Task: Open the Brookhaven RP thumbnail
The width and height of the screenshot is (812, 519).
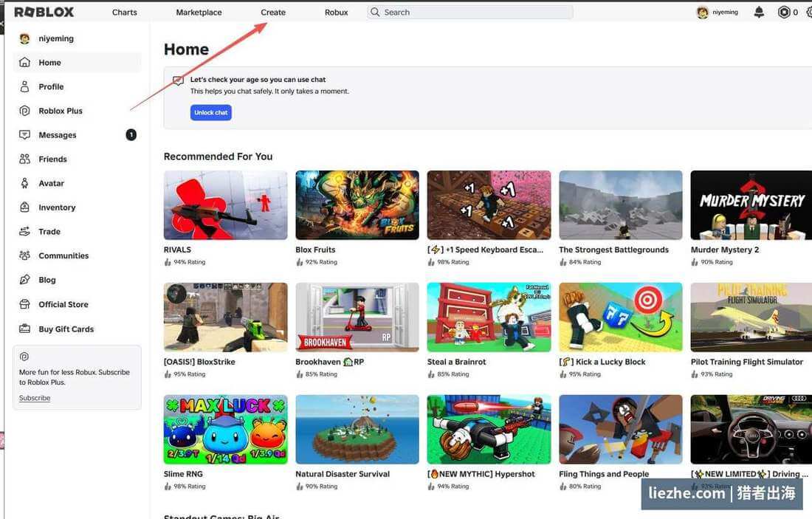Action: coord(357,317)
